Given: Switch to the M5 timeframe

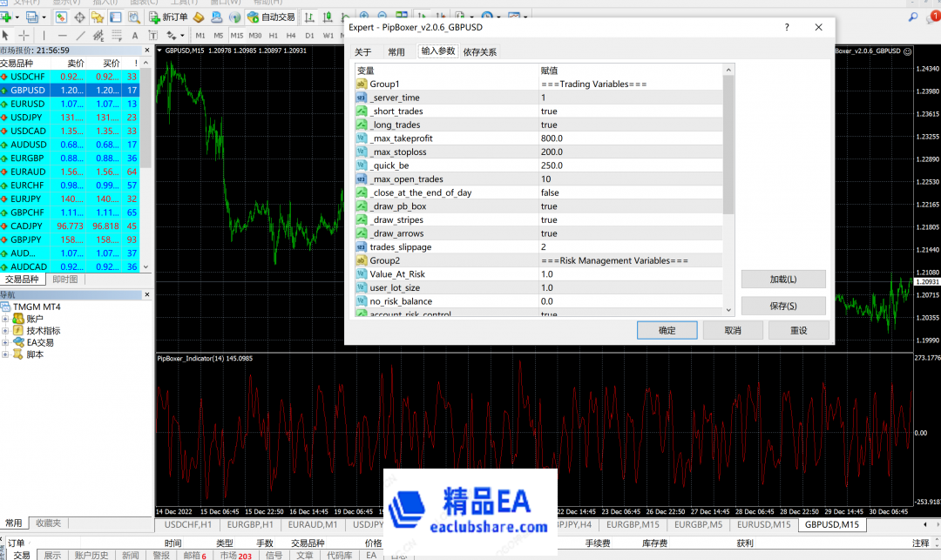Looking at the screenshot, I should tap(218, 35).
